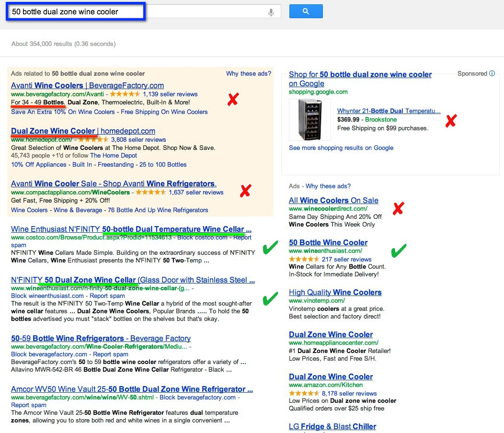Click 'Report spam' under 50-59 Bottle result
The height and width of the screenshot is (433, 504).
click(111, 354)
